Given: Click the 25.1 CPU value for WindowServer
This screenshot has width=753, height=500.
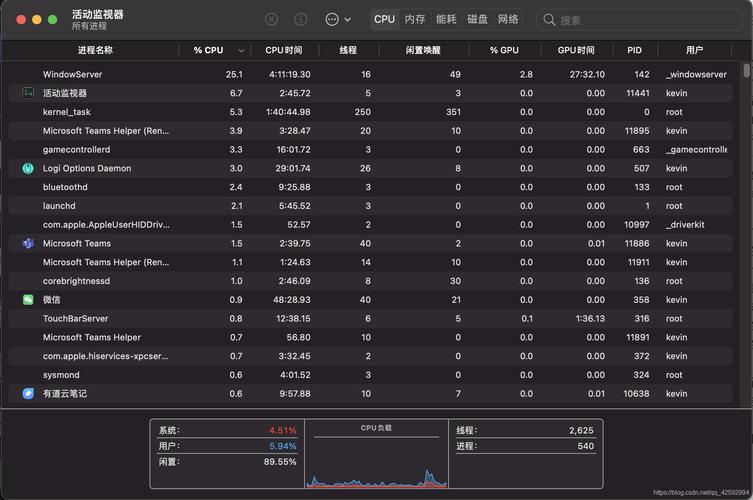Looking at the screenshot, I should [234, 74].
